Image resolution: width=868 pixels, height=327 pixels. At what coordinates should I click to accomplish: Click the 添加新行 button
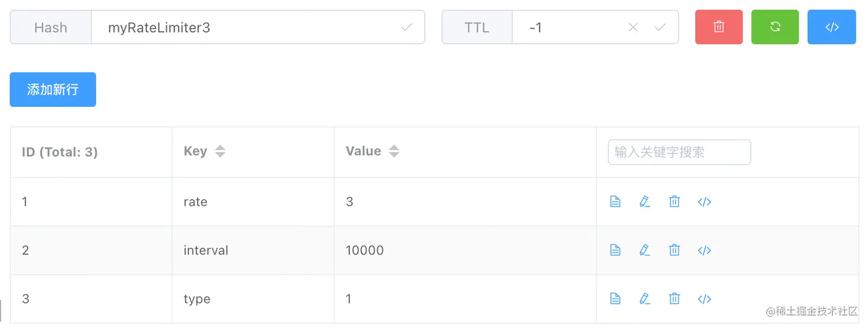tap(53, 89)
